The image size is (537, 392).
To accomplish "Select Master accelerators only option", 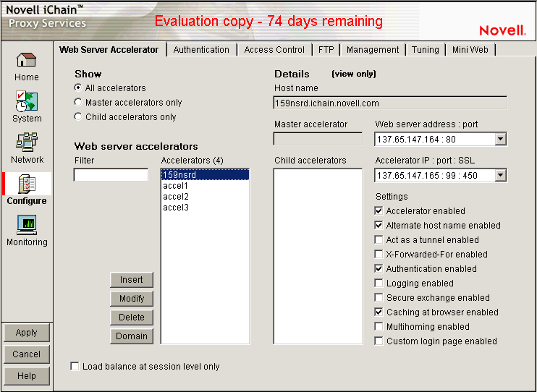I will pos(78,103).
